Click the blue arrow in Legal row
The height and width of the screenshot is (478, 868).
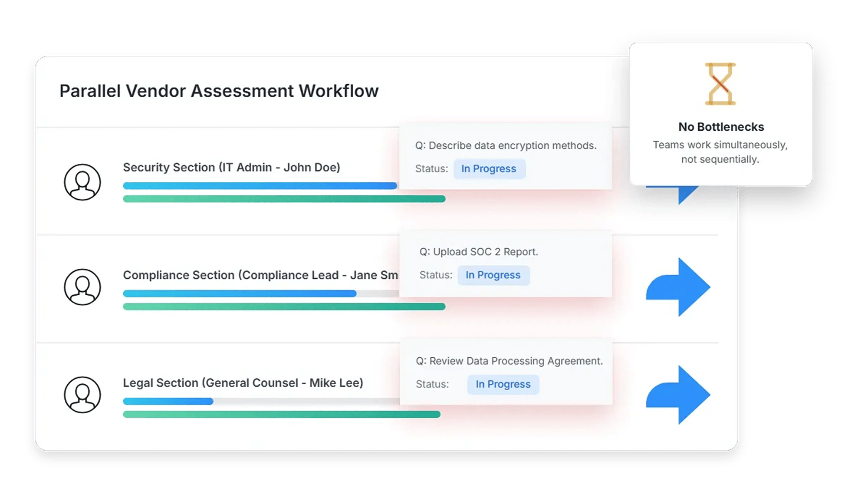[678, 395]
